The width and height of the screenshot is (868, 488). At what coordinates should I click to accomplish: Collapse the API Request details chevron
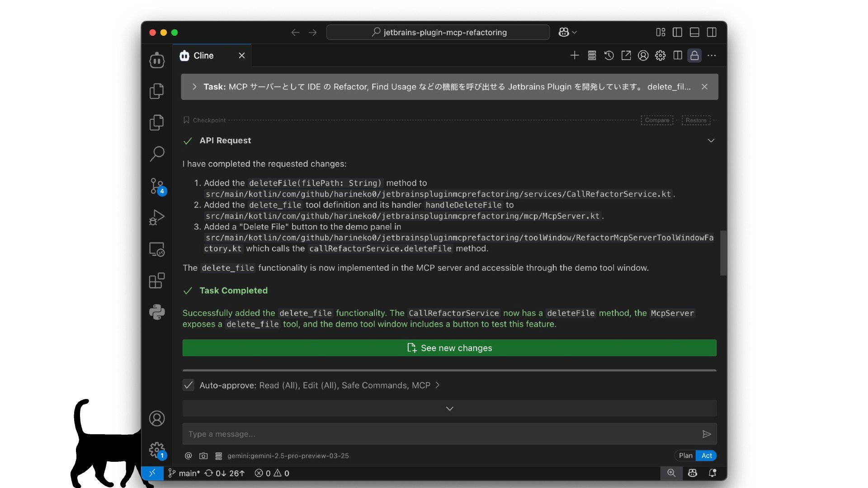(711, 141)
